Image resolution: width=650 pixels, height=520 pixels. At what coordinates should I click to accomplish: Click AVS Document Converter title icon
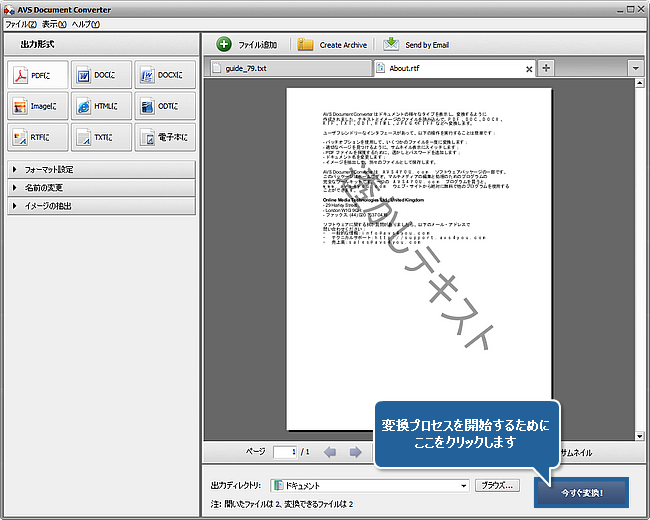point(9,10)
